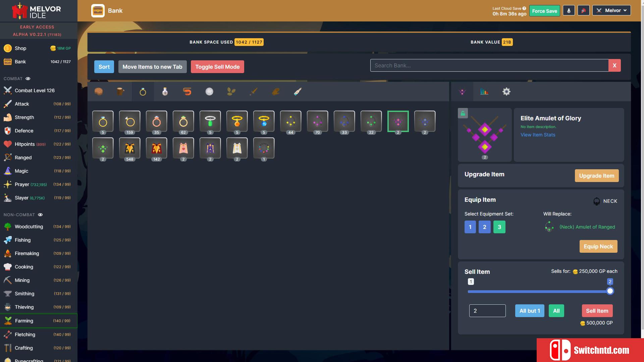
Task: Click the Force Save button
Action: coord(544,11)
